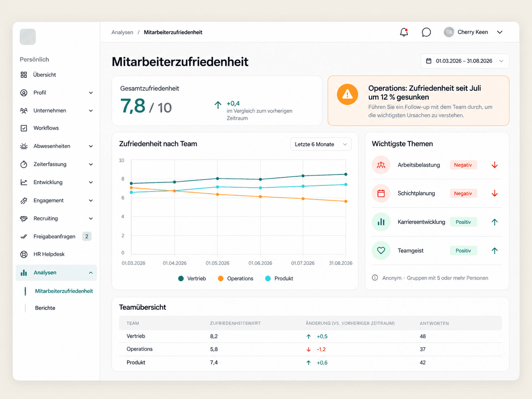Click the Produkt Antworten value 42
Screen dimensions: 532x399
[x=423, y=363]
